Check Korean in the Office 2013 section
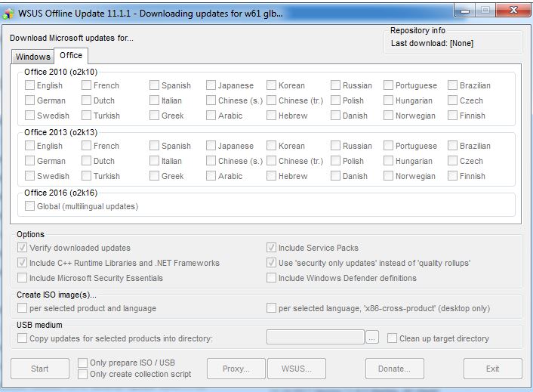Viewport: 533px width, 392px height. [x=271, y=146]
